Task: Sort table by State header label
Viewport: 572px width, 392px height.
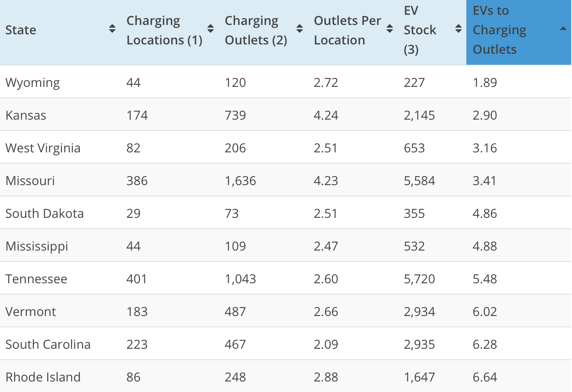Action: [x=21, y=30]
